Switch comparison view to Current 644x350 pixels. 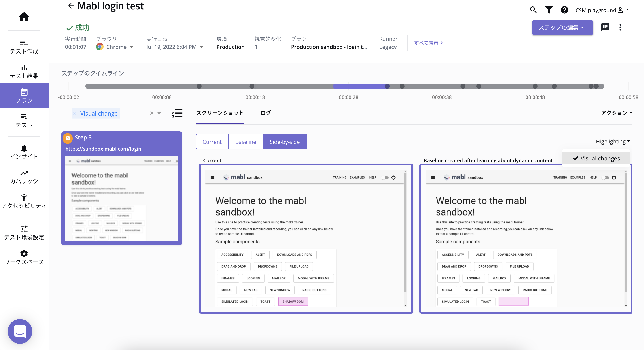pos(212,142)
